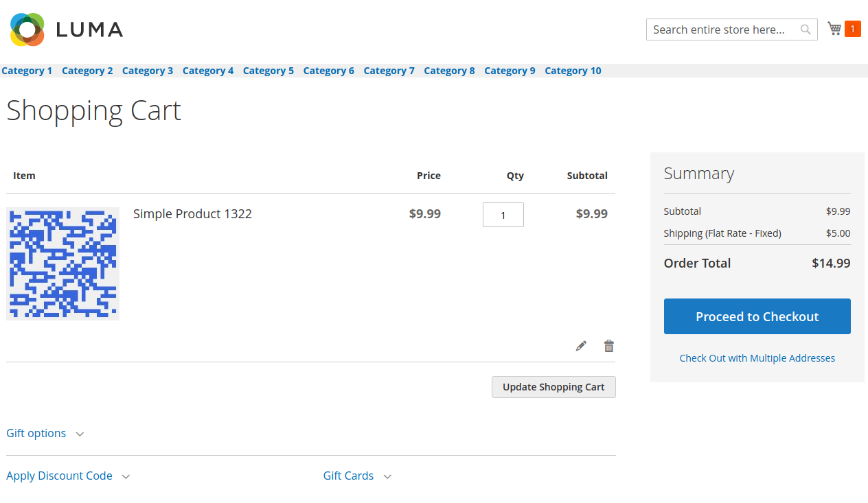
Task: Open Category 2 menu
Action: pyautogui.click(x=87, y=71)
